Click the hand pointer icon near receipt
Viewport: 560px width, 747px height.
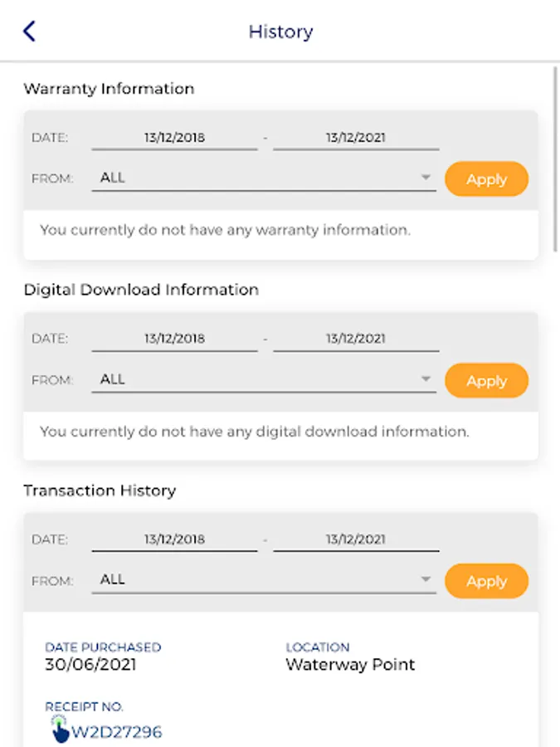[x=59, y=730]
